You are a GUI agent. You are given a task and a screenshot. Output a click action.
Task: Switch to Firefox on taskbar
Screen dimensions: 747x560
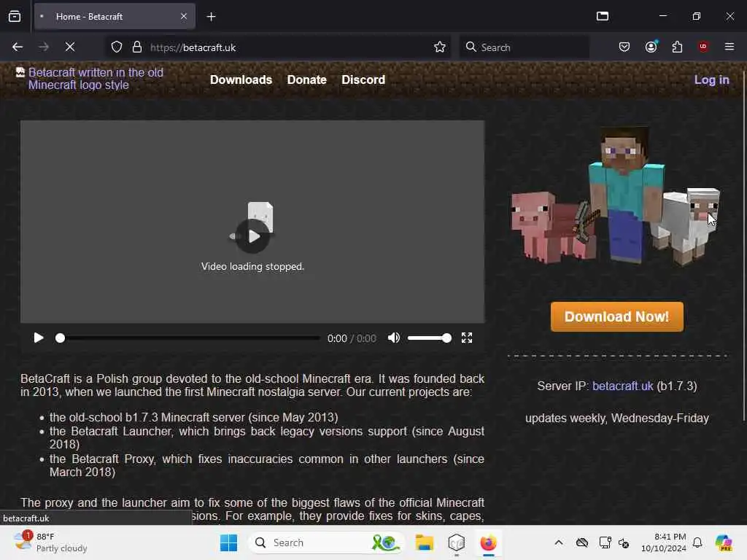(x=488, y=542)
